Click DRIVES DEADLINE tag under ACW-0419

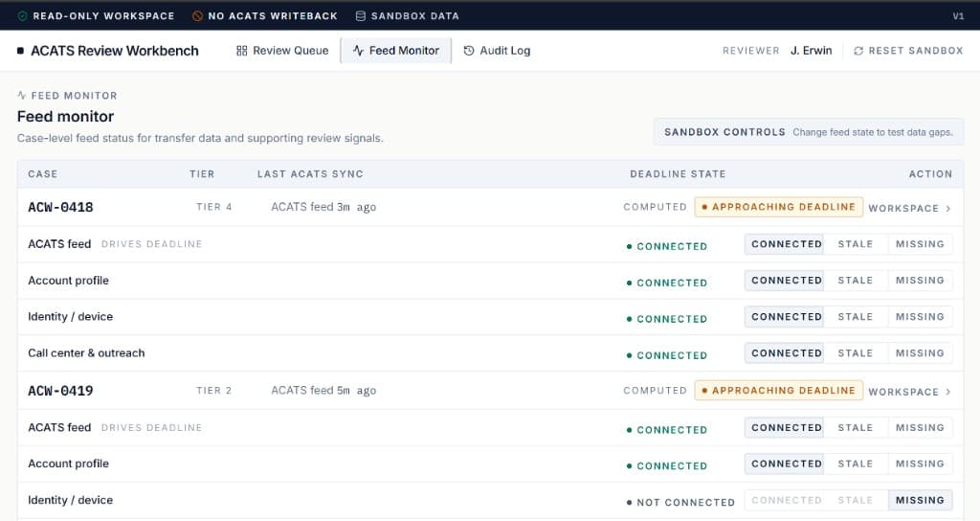point(152,428)
